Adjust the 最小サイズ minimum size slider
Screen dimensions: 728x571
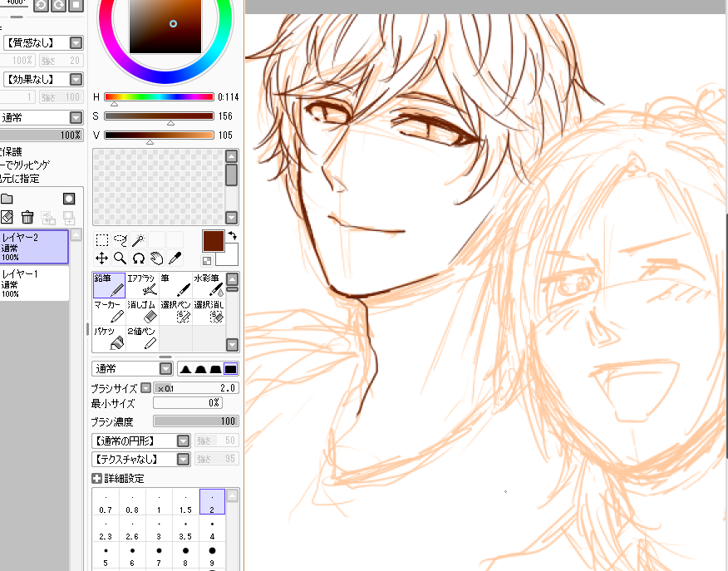(x=188, y=402)
